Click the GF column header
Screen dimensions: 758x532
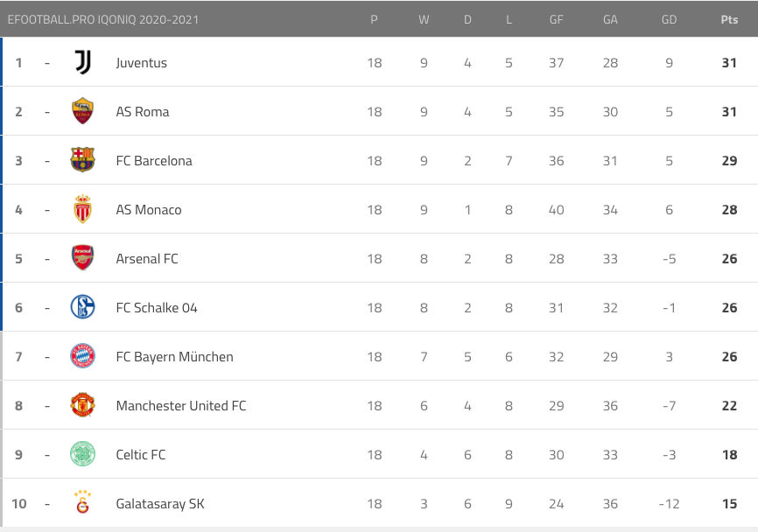(556, 19)
